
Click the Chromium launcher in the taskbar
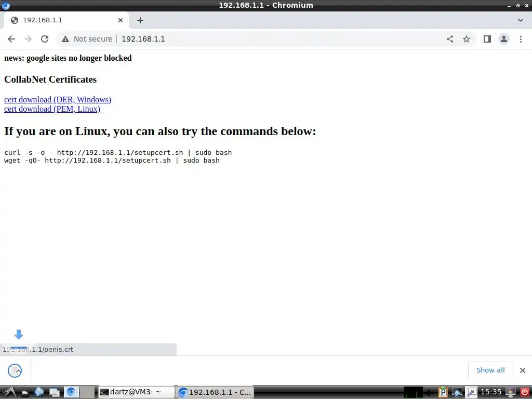[71, 392]
